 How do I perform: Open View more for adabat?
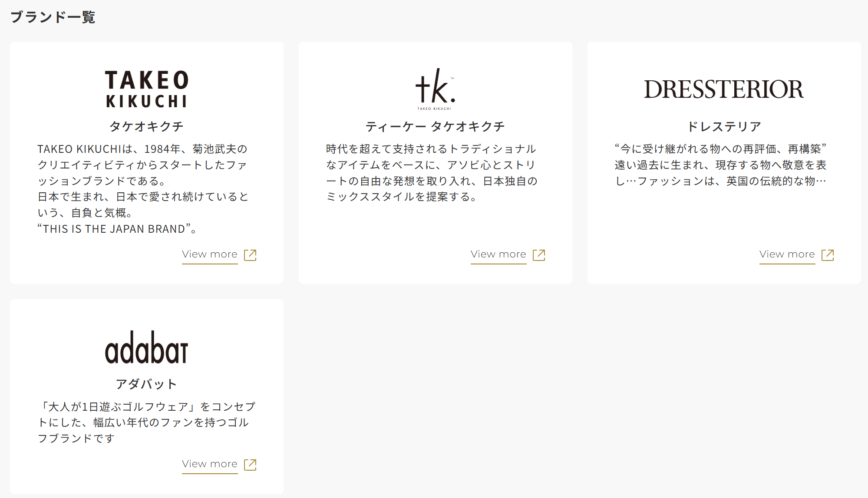pos(210,464)
